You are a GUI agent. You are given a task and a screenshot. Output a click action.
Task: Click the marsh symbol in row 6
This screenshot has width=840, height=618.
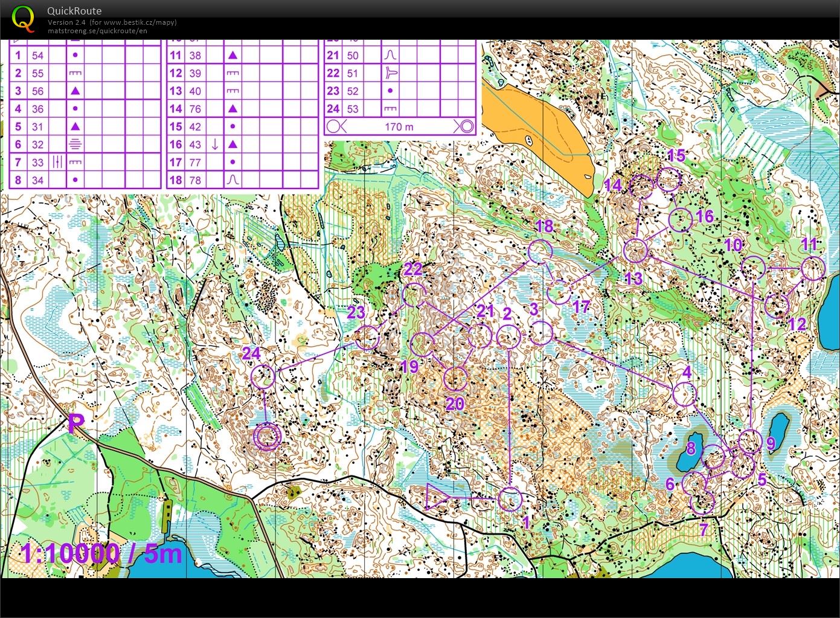click(74, 144)
